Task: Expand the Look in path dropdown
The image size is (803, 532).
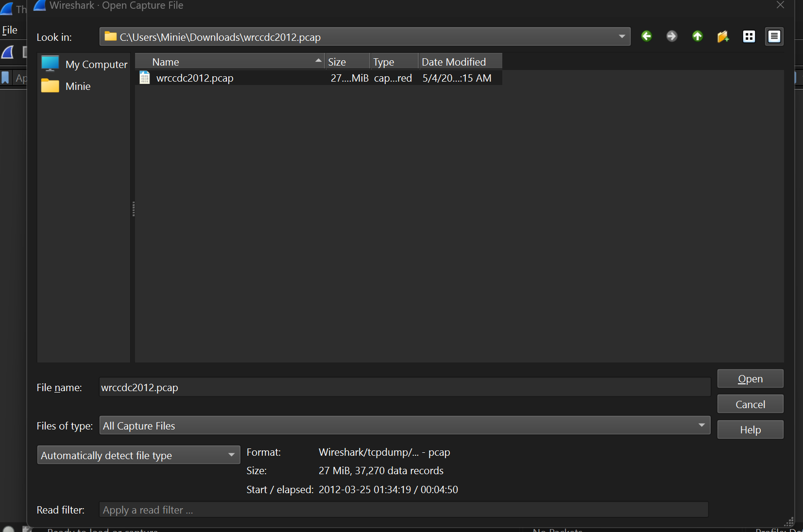Action: click(622, 37)
